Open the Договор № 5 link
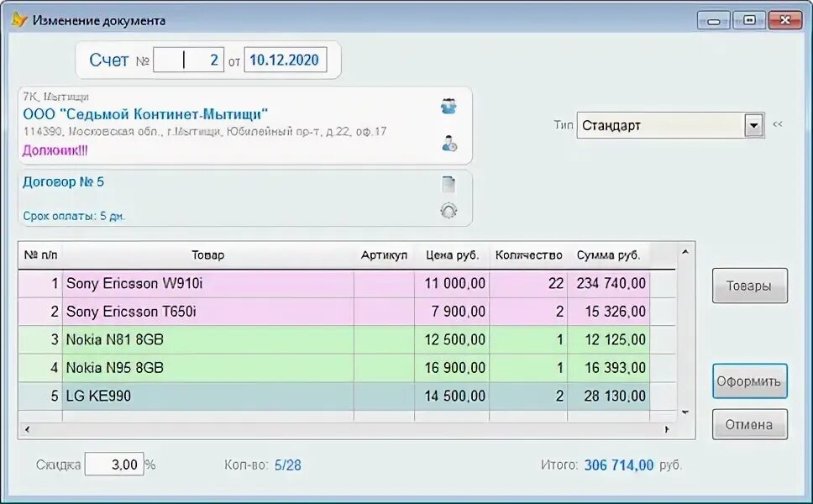Viewport: 813px width, 504px height. click(x=63, y=182)
